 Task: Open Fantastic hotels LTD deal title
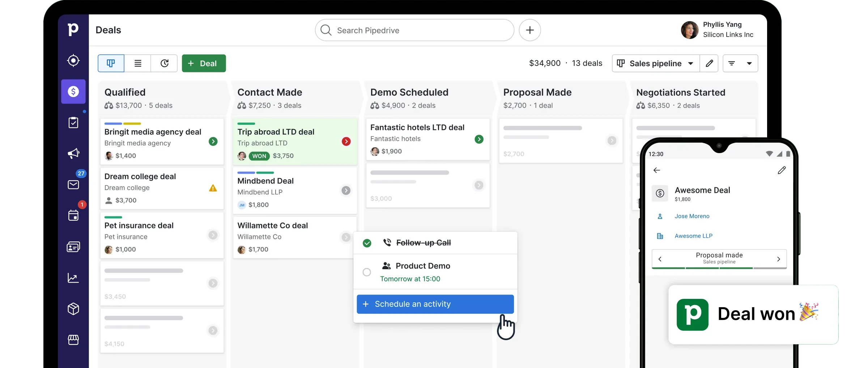coord(417,127)
